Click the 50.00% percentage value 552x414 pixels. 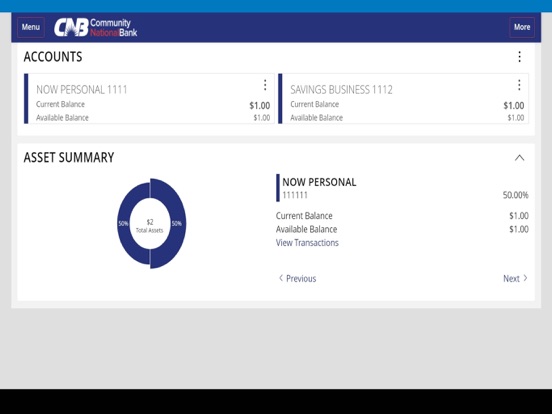pyautogui.click(x=515, y=195)
